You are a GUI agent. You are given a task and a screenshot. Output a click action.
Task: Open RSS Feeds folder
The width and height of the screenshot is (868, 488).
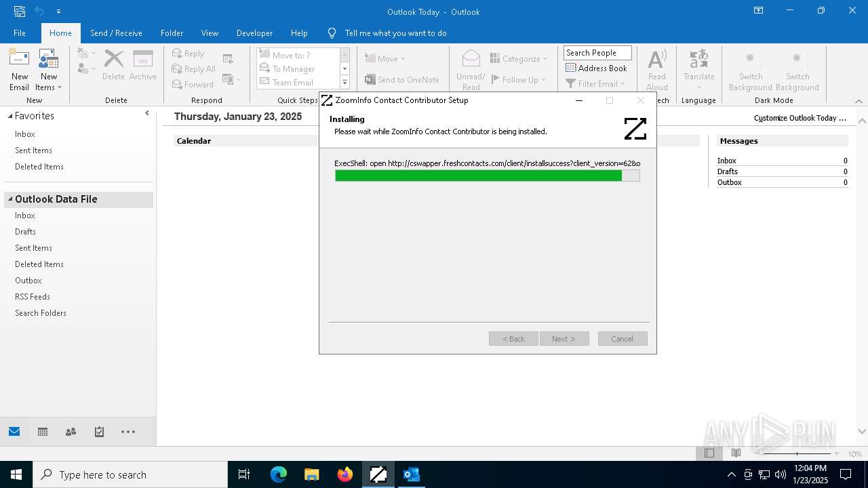33,297
